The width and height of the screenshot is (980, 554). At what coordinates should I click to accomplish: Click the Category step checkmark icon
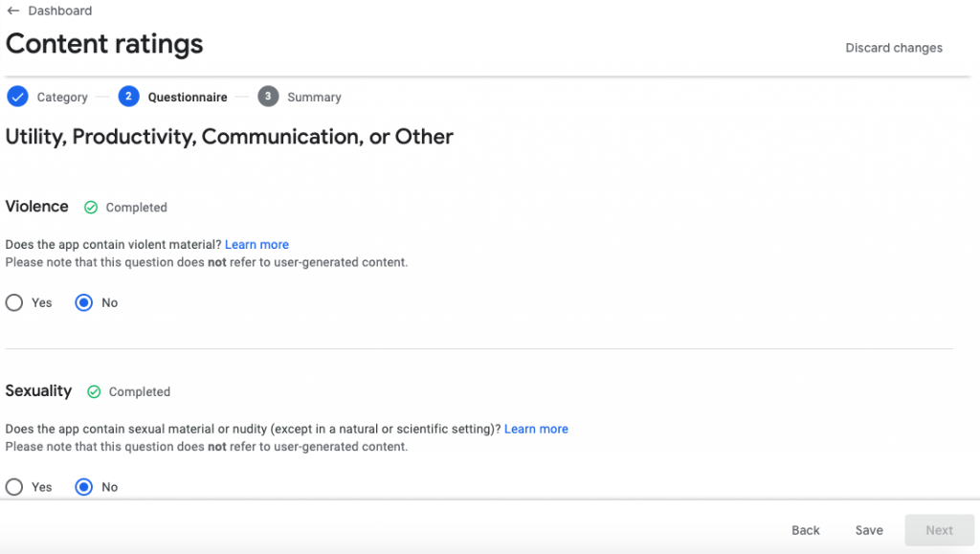pos(17,97)
